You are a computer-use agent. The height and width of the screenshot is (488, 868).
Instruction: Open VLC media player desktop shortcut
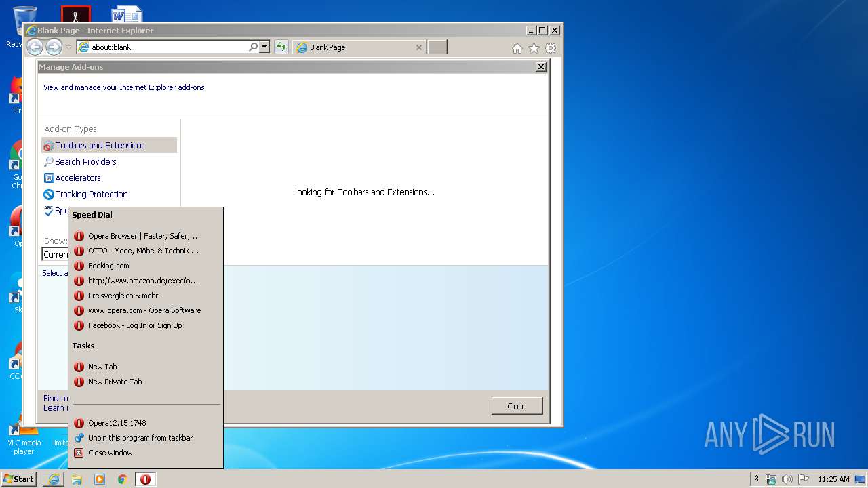click(24, 435)
